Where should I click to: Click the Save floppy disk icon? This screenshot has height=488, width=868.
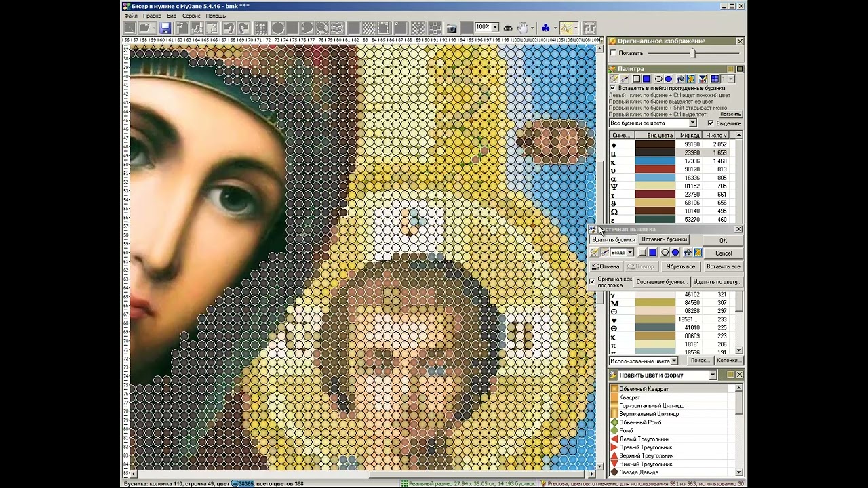tap(165, 28)
